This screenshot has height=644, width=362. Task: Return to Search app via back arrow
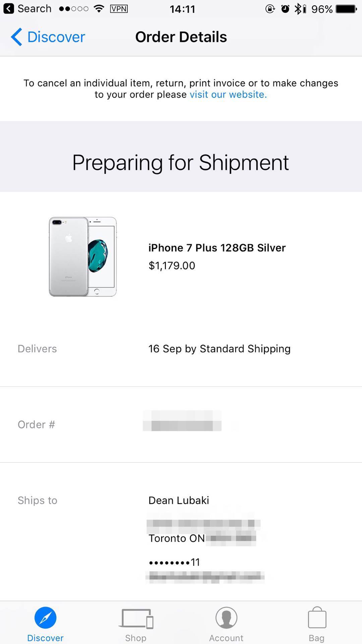(9, 9)
